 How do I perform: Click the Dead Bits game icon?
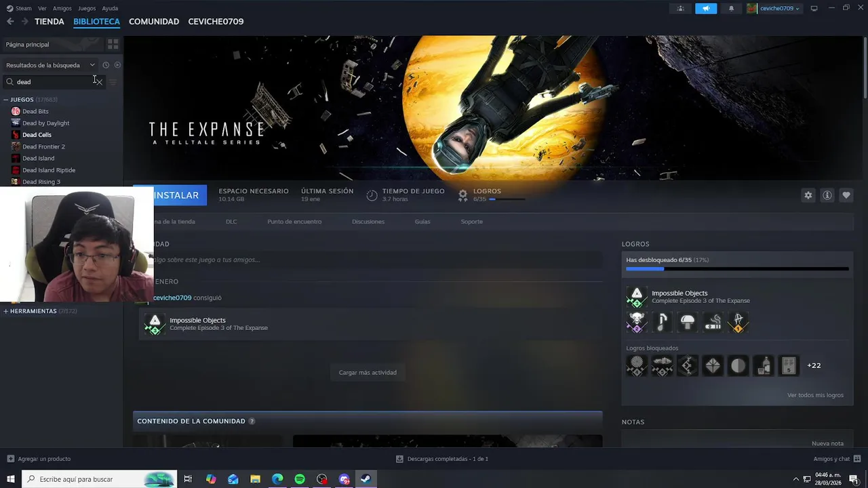[x=16, y=111]
